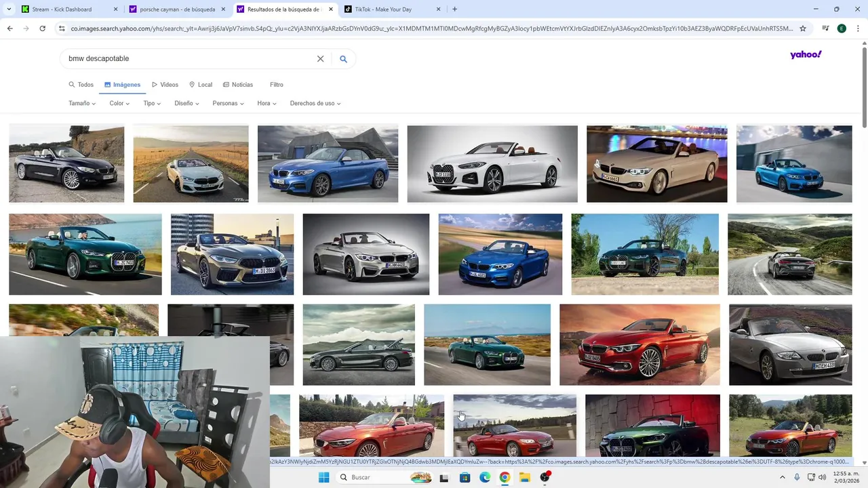Image resolution: width=868 pixels, height=488 pixels.
Task: Open the green BMW against red wall thumbnail
Action: tap(652, 426)
